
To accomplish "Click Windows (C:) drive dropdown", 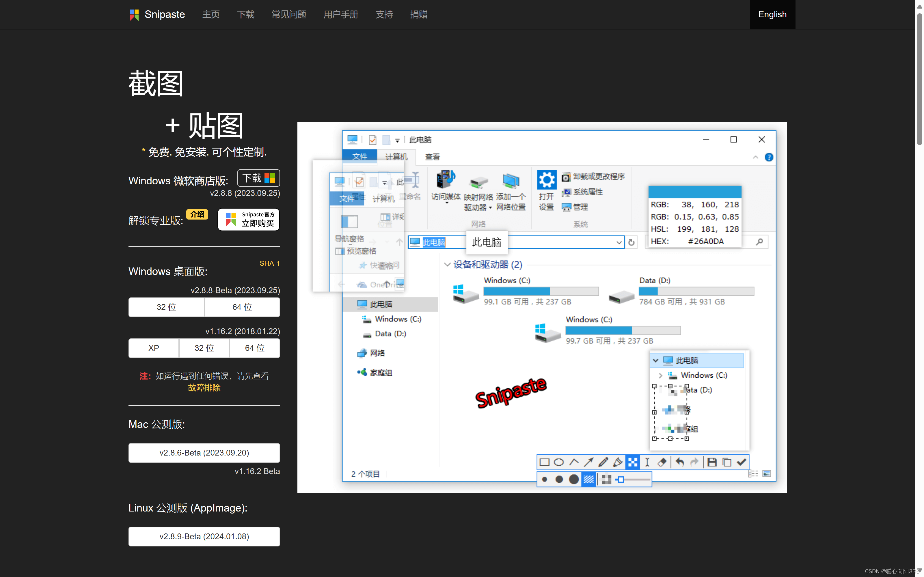I will coord(660,375).
